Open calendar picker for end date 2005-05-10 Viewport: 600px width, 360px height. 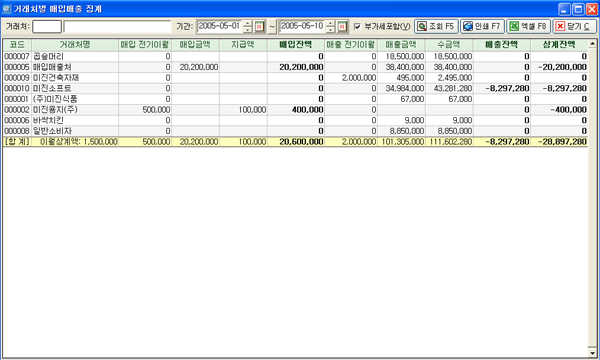pos(342,26)
